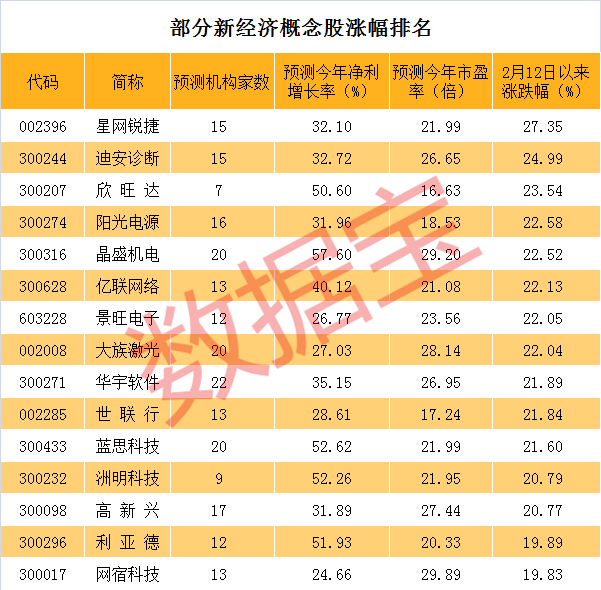Screen dimensions: 601x590
Task: Select stock code 300207
Action: 43,191
